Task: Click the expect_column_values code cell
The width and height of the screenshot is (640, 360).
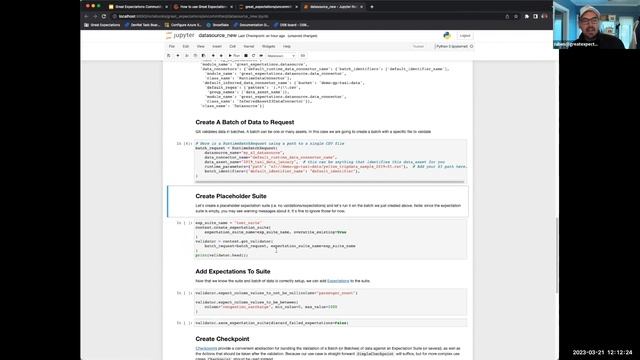Action: [x=331, y=302]
